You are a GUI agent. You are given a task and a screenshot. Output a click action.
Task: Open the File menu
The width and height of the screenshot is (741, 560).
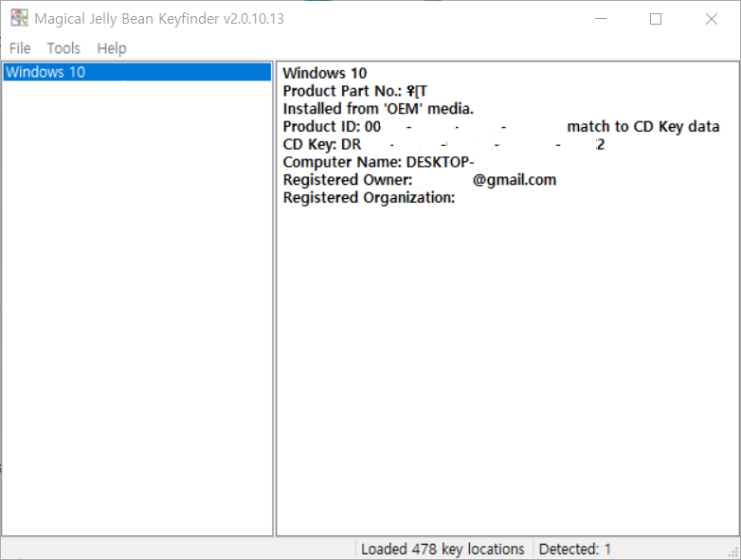tap(20, 48)
